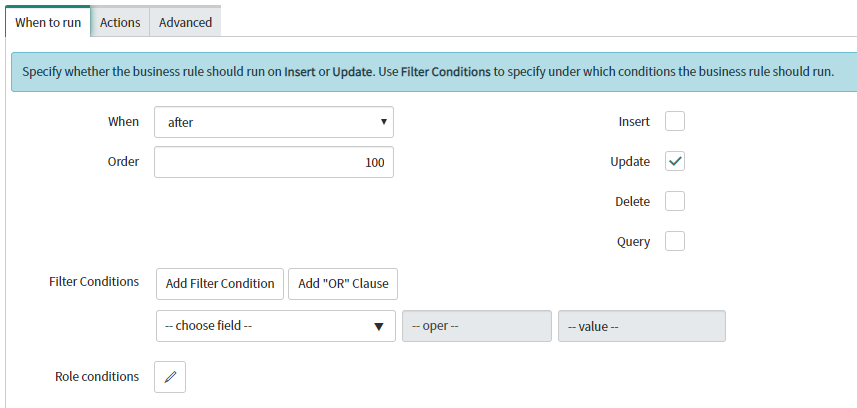Click the choose field dropdown arrow

(378, 327)
